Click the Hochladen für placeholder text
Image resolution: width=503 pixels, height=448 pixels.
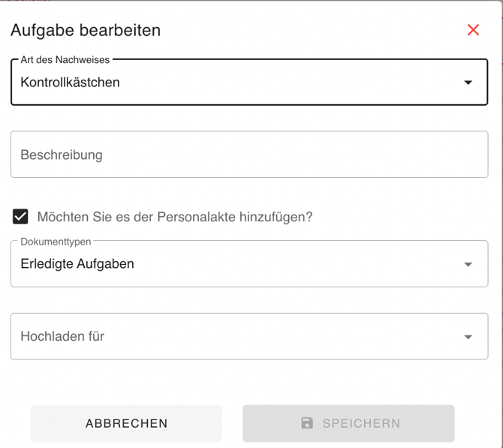click(62, 336)
